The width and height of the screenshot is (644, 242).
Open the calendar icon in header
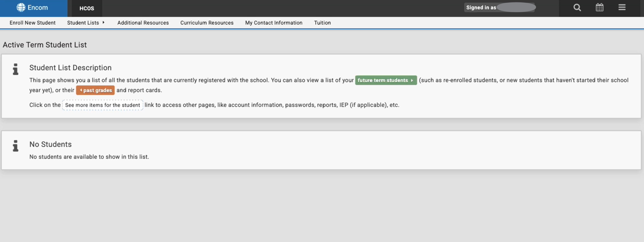pyautogui.click(x=599, y=8)
